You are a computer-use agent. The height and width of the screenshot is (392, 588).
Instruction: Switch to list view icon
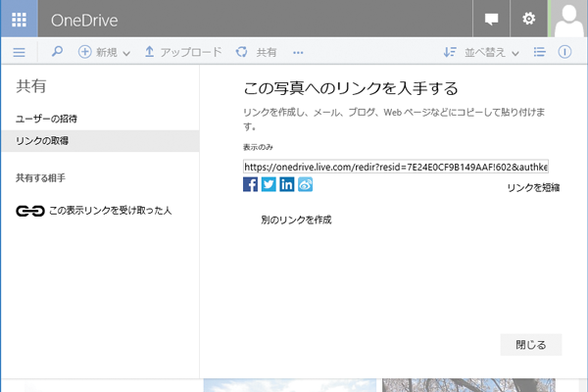[539, 52]
